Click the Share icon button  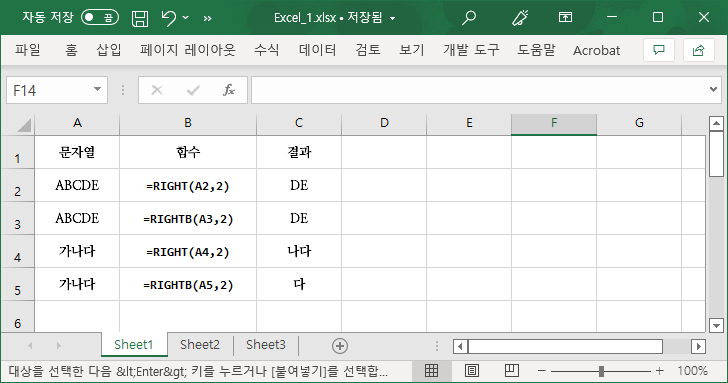698,50
